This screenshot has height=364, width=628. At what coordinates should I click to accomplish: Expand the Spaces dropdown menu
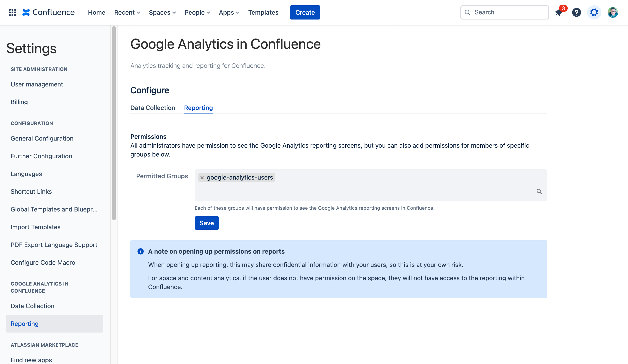click(x=162, y=12)
